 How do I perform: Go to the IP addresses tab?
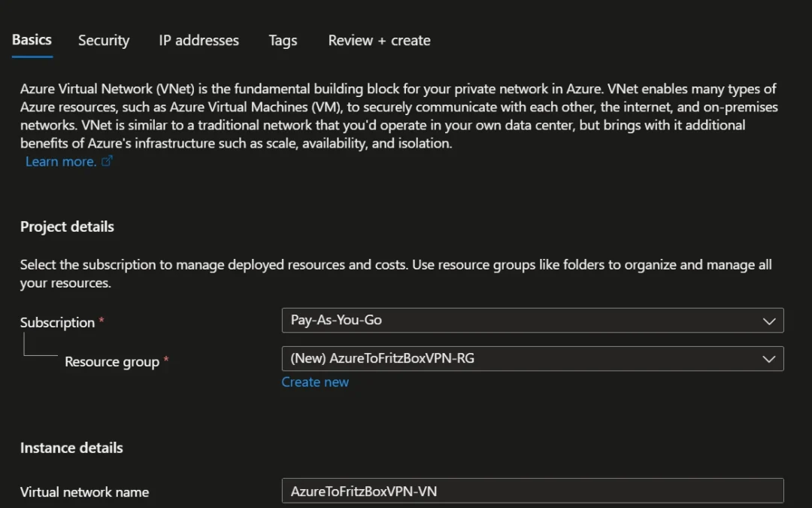point(198,41)
